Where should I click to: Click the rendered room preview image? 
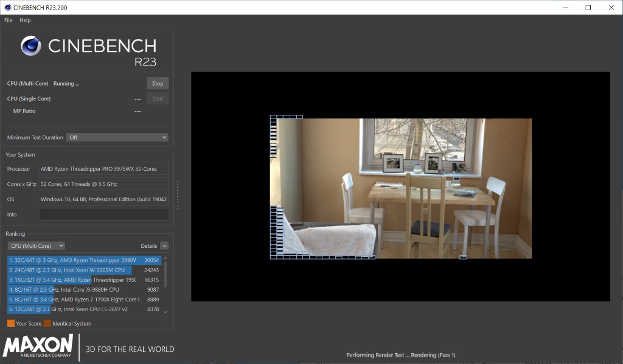pyautogui.click(x=400, y=188)
